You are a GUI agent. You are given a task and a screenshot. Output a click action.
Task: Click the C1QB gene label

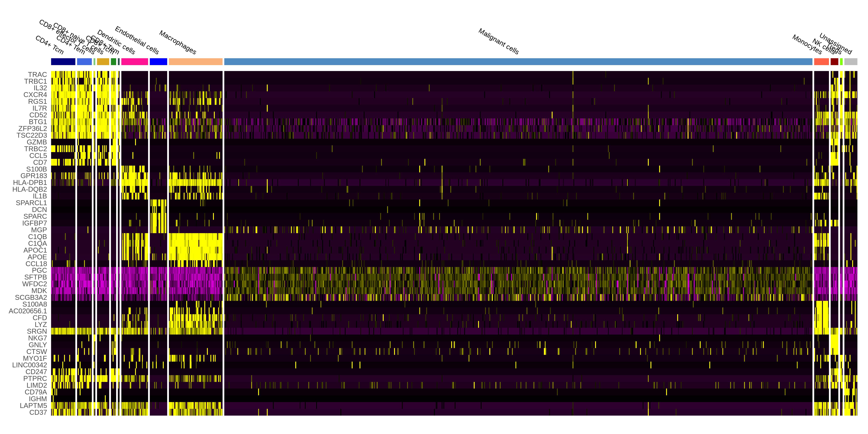[x=37, y=237]
